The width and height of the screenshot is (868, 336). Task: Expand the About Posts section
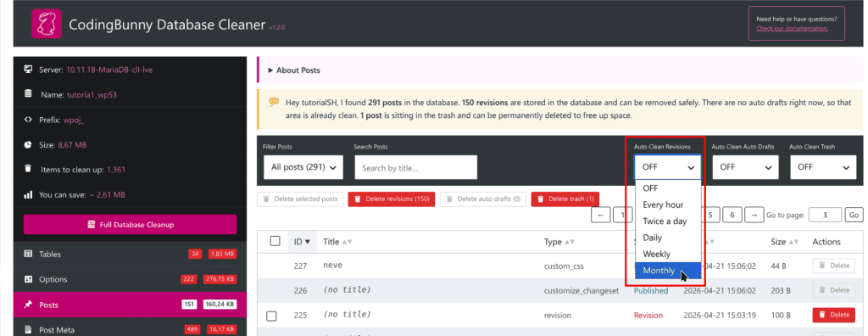(294, 70)
